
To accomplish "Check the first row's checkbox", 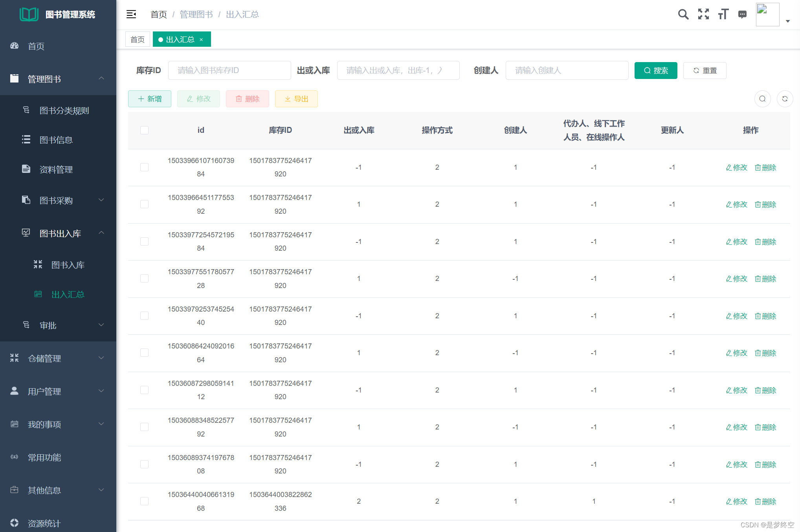I will coord(144,167).
